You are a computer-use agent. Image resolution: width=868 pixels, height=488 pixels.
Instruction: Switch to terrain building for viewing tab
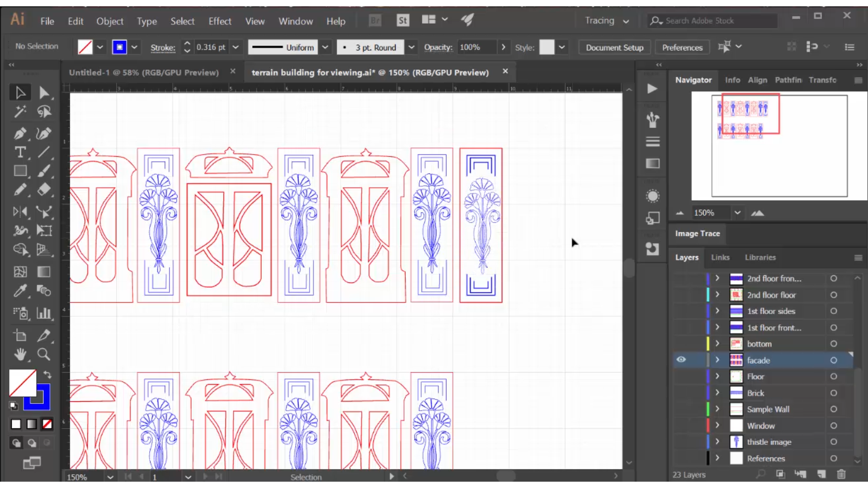click(x=370, y=72)
